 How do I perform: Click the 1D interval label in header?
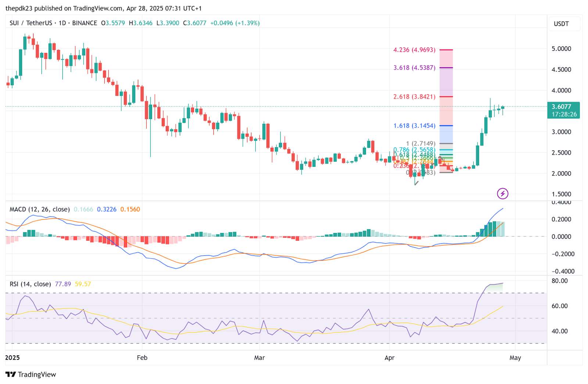click(62, 23)
